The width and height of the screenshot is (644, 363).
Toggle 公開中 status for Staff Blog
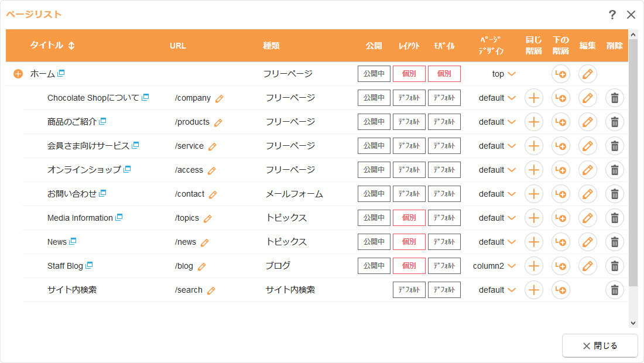pos(374,266)
